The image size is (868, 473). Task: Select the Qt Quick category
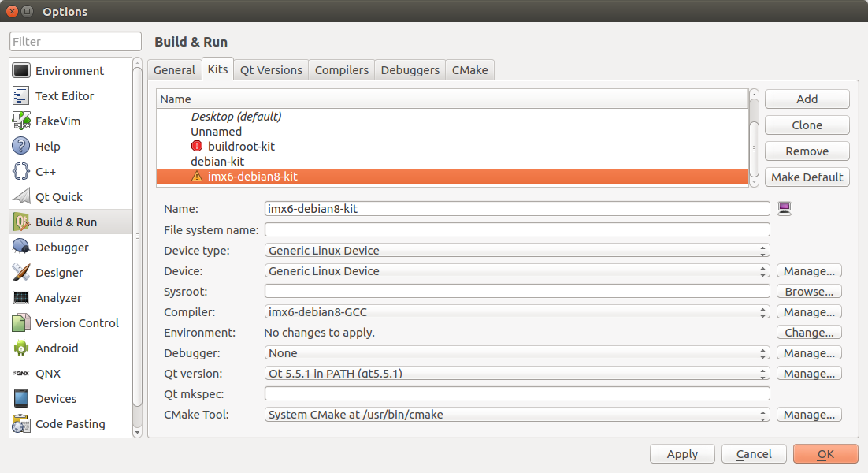pos(58,197)
